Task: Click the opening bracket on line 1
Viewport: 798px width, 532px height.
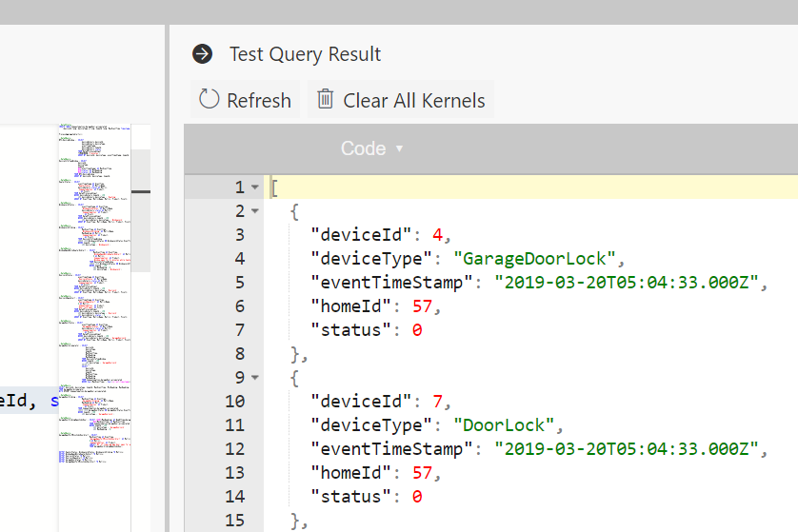Action: point(275,187)
